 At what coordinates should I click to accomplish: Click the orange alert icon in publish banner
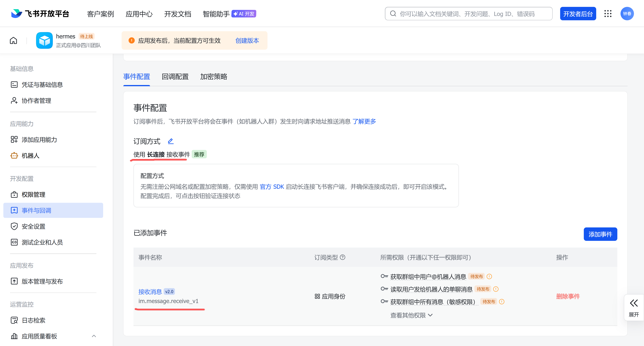point(131,40)
